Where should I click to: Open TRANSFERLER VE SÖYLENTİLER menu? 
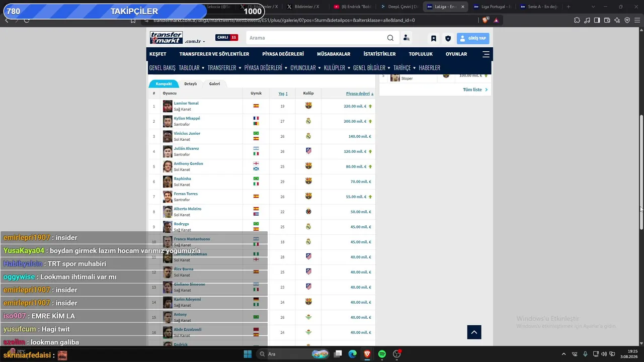[x=214, y=54]
